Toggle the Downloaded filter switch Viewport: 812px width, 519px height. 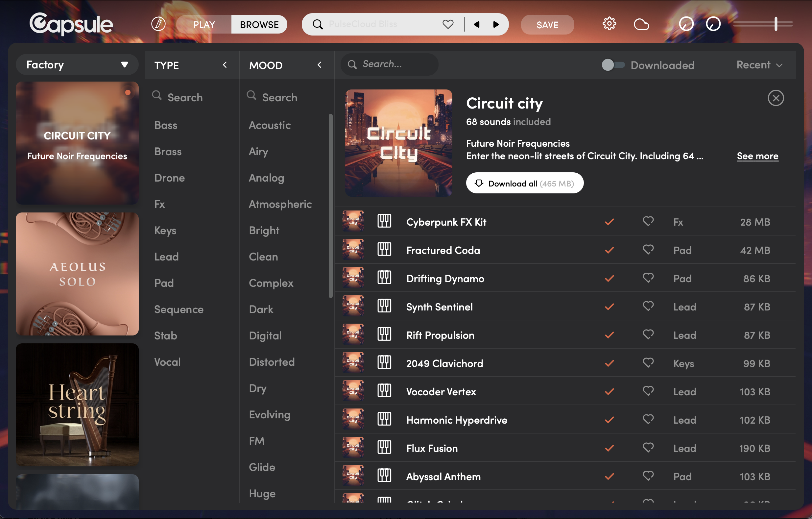click(613, 65)
